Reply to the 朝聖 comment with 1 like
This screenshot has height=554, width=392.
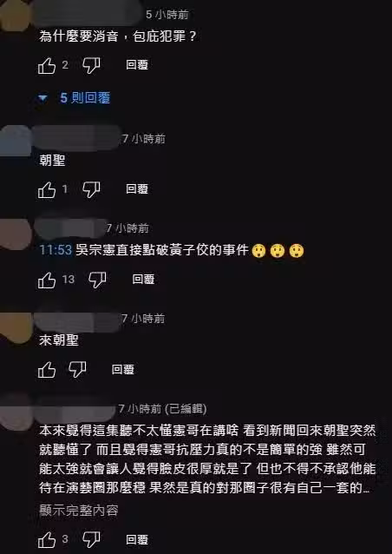pyautogui.click(x=137, y=188)
